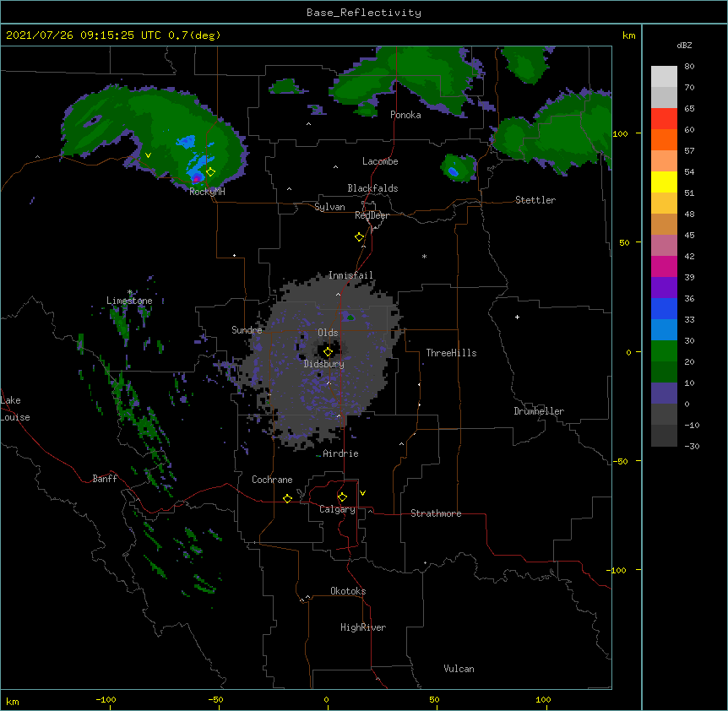
Task: Select the white 70-80 dBZ legend swatch
Action: [x=664, y=77]
